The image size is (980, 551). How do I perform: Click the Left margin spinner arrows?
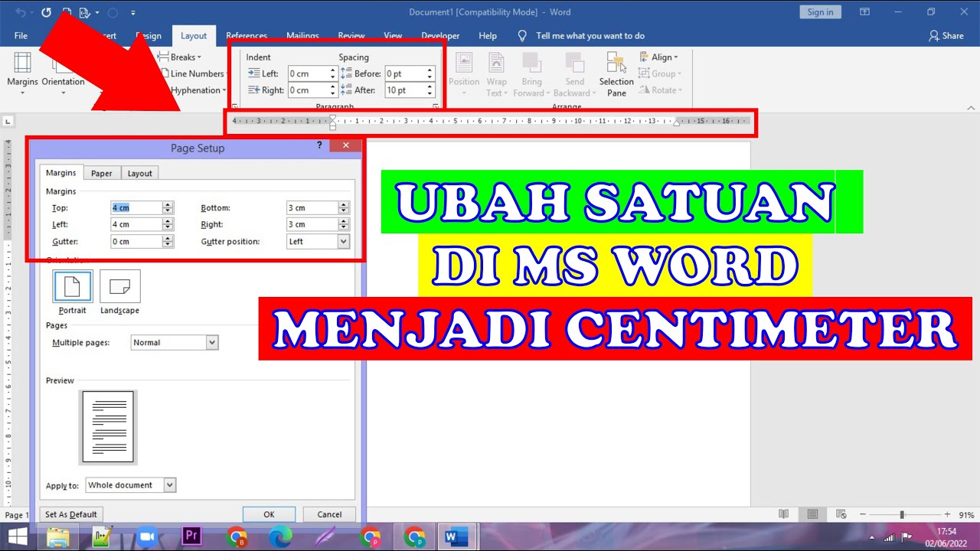[x=168, y=224]
